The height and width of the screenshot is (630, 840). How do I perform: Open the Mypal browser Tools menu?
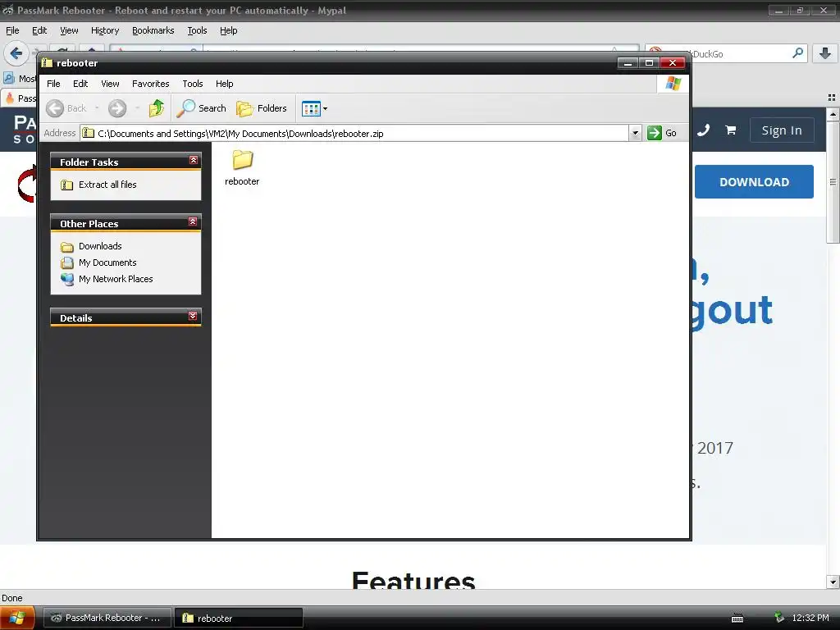[x=197, y=30]
